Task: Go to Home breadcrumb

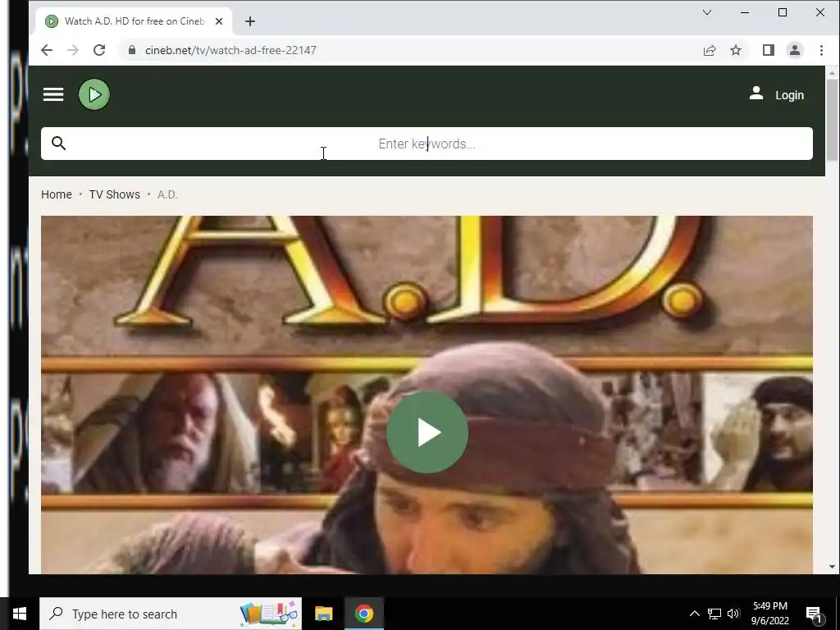Action: click(57, 194)
